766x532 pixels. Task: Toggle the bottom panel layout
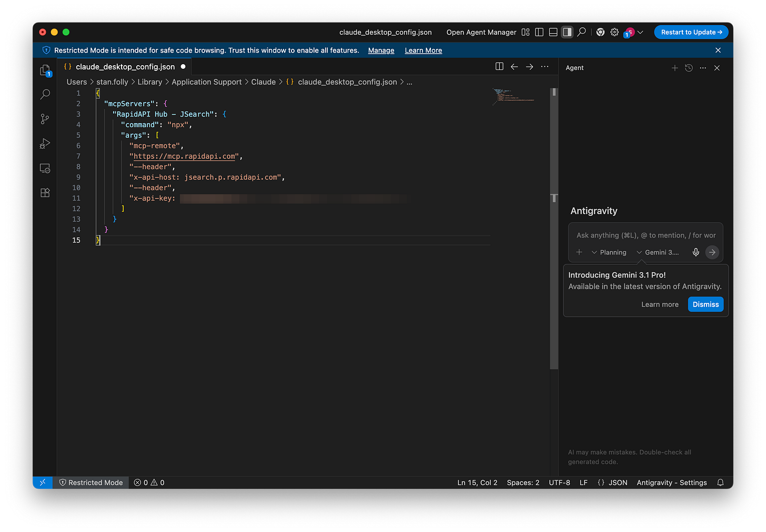pos(553,32)
